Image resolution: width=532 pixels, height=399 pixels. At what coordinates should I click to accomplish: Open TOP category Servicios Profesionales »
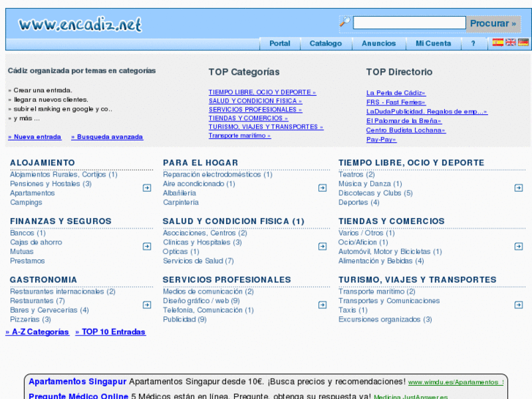point(255,109)
